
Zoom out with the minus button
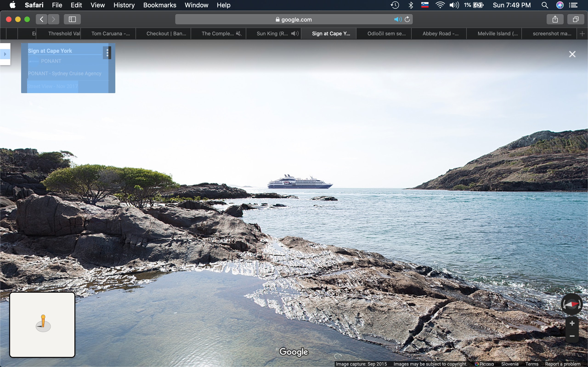click(572, 336)
